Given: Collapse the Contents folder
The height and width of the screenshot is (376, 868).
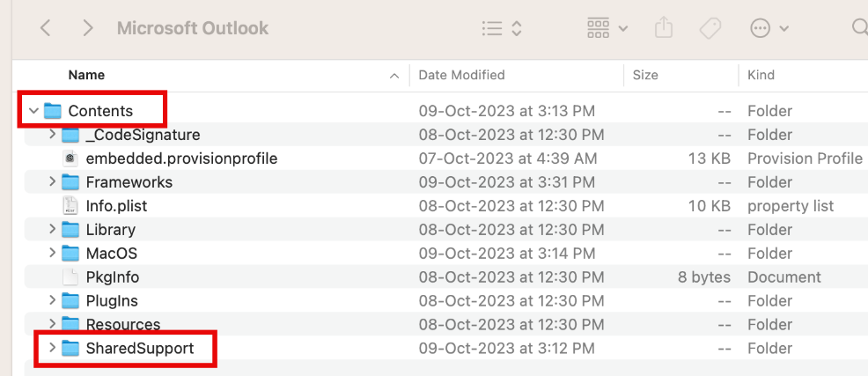Looking at the screenshot, I should coord(33,111).
